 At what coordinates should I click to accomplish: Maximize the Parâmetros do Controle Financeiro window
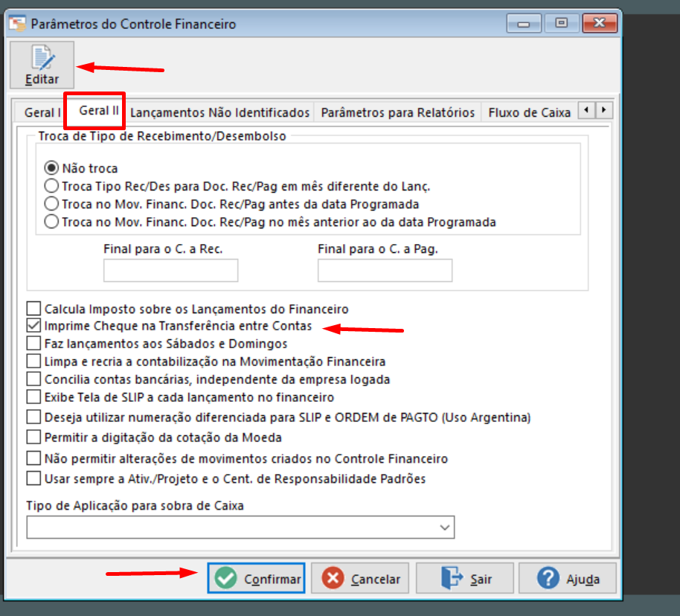coord(562,23)
